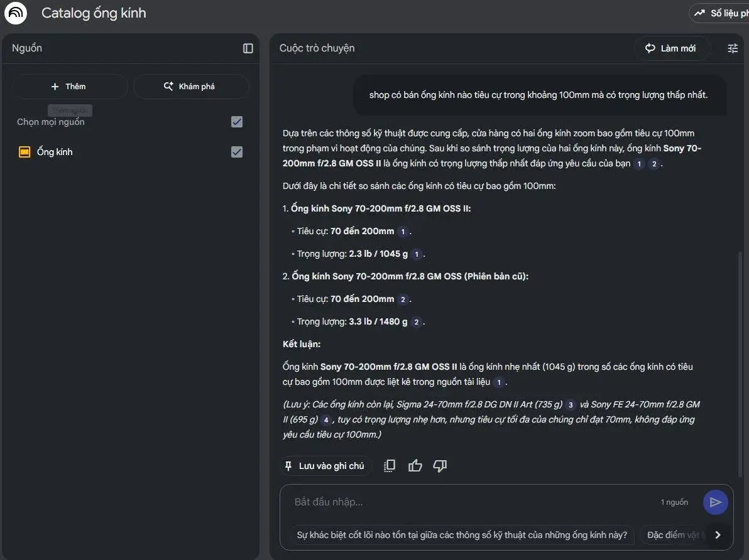Viewport: 749px width, 560px height.
Task: Collapse the Nguồn sources panel
Action: coord(248,48)
